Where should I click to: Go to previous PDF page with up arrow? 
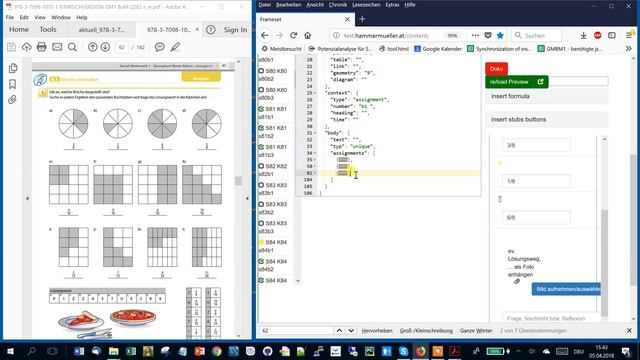93,47
